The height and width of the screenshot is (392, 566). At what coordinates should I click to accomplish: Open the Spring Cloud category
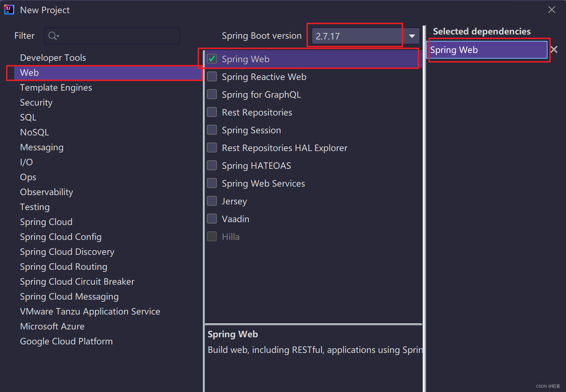(x=46, y=222)
